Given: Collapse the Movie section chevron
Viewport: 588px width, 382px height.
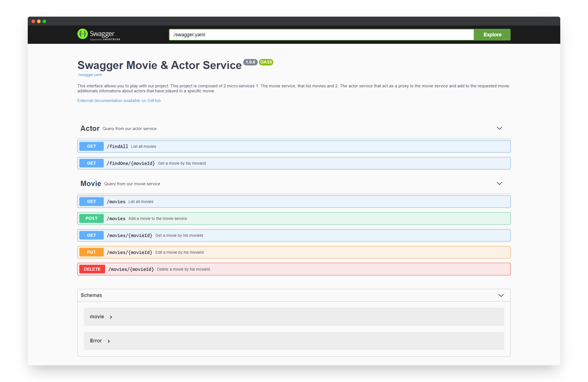Looking at the screenshot, I should coord(499,183).
